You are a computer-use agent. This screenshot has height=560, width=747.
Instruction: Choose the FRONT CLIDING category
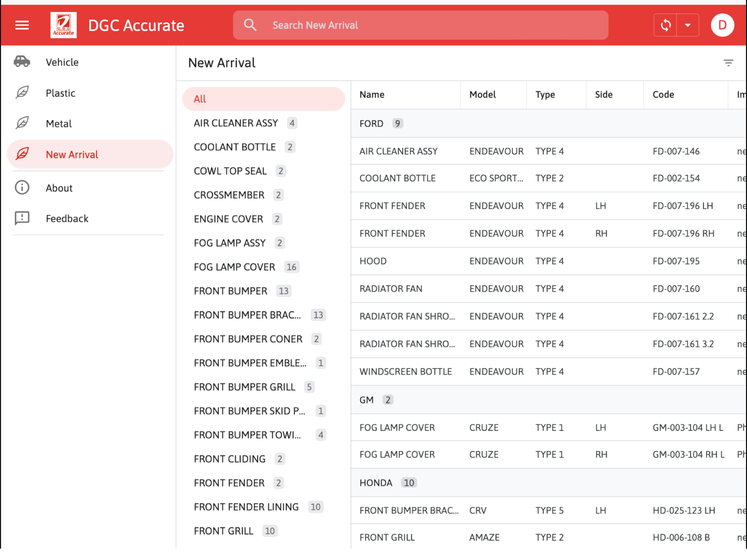(263, 459)
